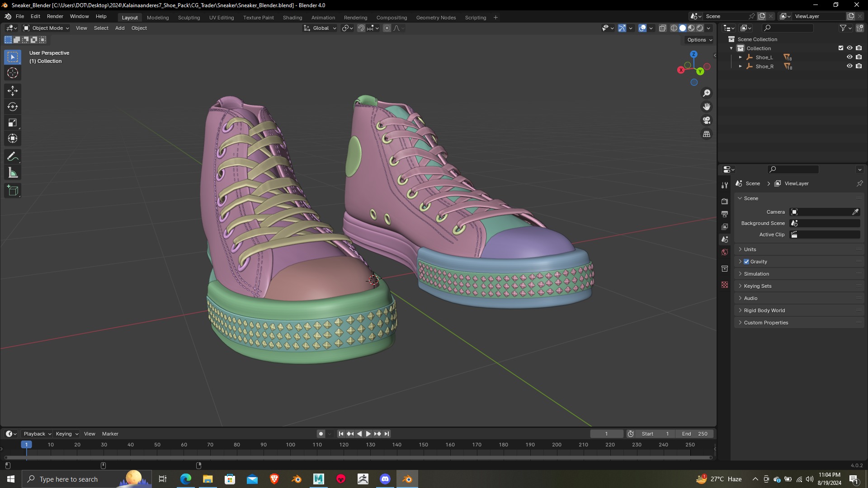
Task: Expand the Units panel
Action: pos(799,249)
